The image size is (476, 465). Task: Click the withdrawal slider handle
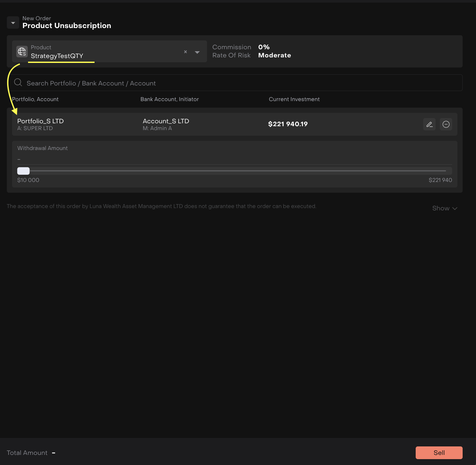[23, 171]
